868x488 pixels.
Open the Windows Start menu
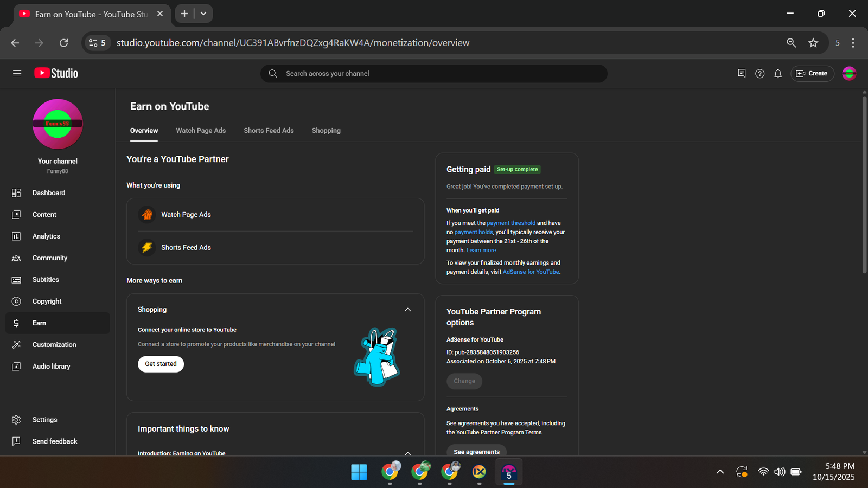(359, 472)
